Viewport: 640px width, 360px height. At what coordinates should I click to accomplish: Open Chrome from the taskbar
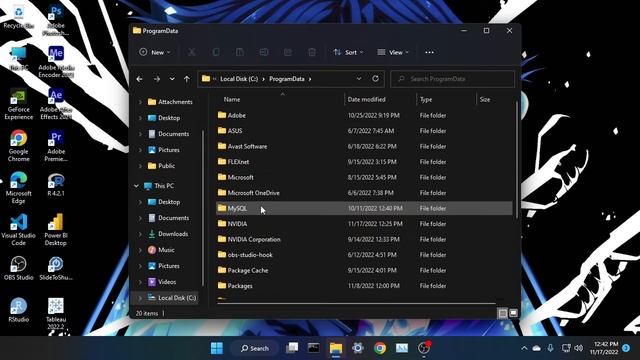tap(380, 348)
